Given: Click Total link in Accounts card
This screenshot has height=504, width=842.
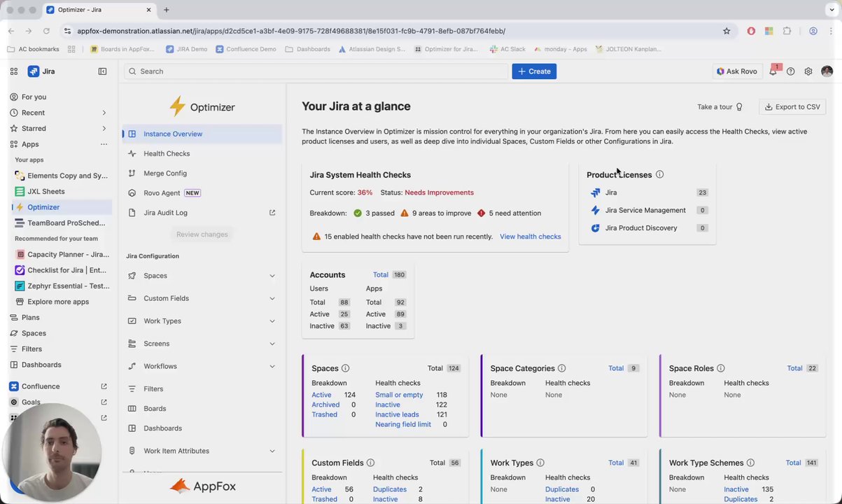Looking at the screenshot, I should 380,275.
